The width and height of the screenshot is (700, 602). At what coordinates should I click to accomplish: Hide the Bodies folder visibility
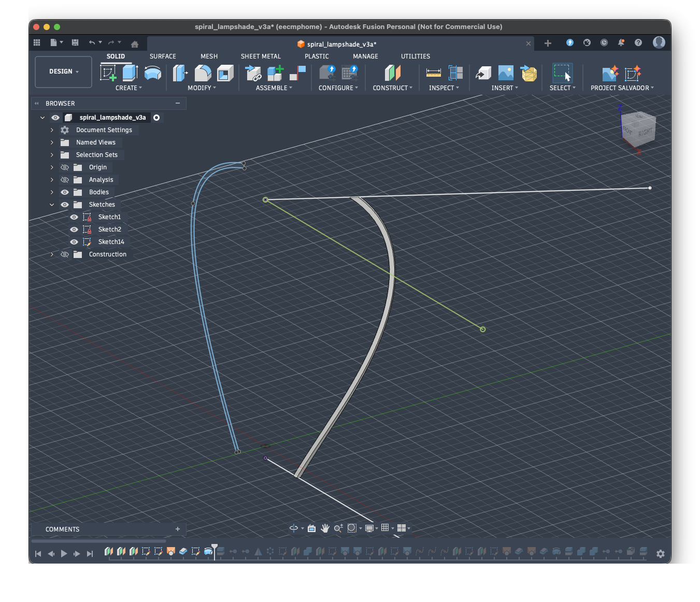point(64,192)
